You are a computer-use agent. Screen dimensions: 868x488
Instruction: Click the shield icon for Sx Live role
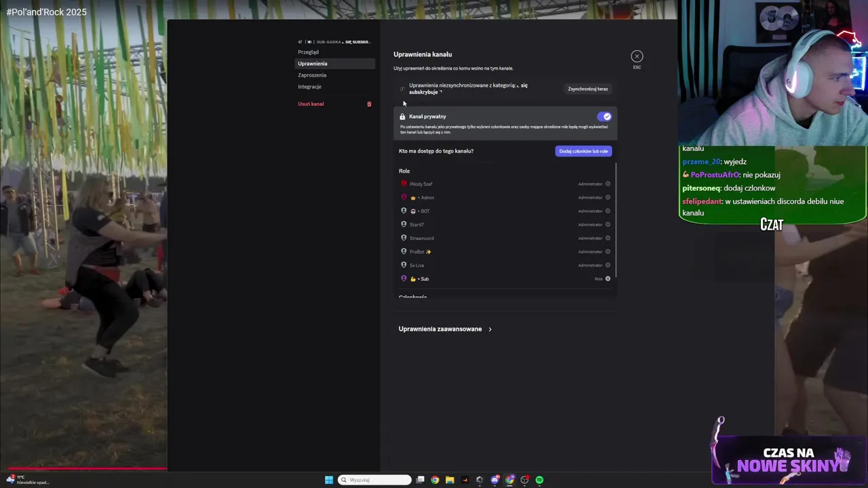click(x=403, y=265)
